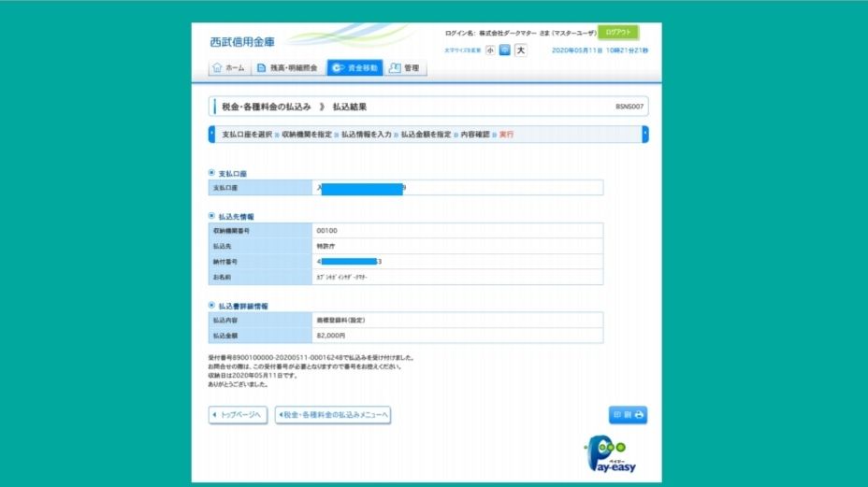This screenshot has height=487, width=868.
Task: Set text size to small (小)
Action: coord(489,50)
